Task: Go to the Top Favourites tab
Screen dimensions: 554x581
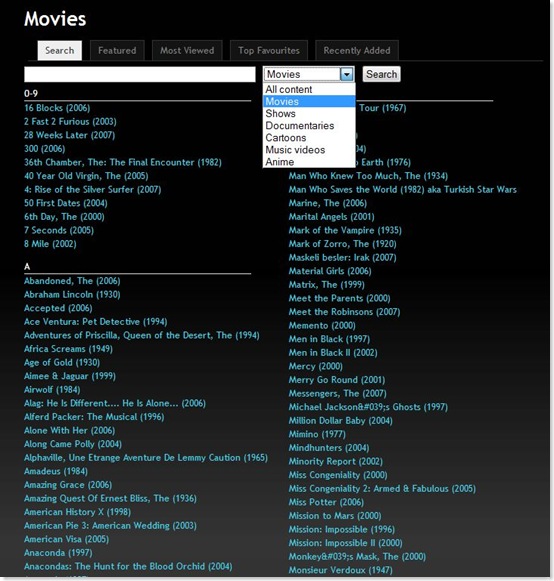Action: click(269, 50)
